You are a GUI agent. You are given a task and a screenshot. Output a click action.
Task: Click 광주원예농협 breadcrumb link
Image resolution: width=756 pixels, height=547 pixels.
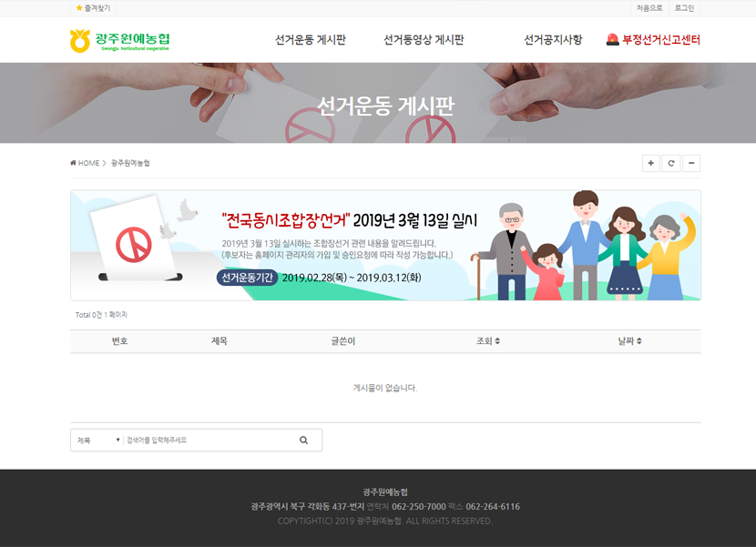(x=130, y=163)
